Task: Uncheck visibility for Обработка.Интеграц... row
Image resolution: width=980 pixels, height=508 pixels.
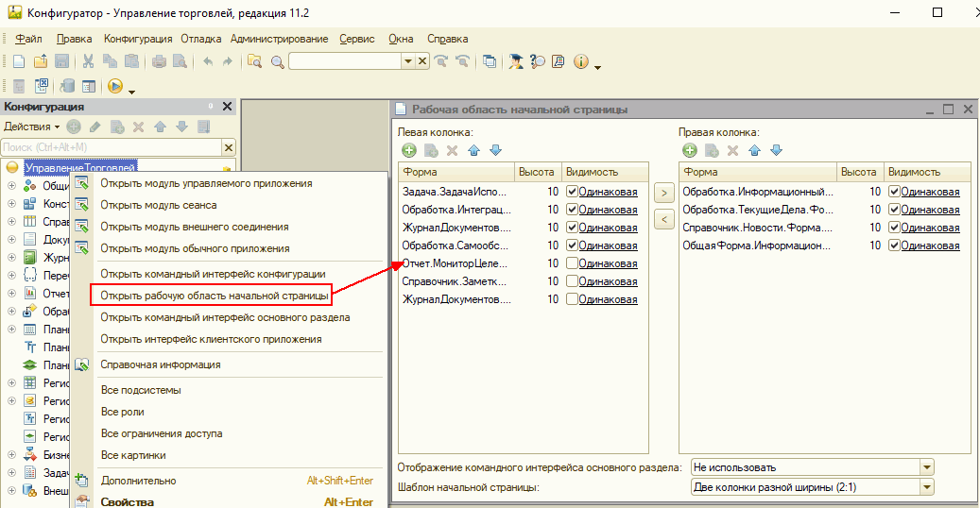Action: point(572,210)
